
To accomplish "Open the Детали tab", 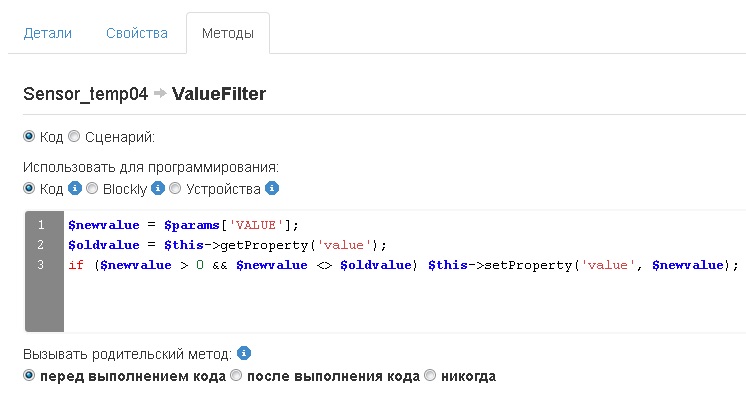I will [48, 33].
